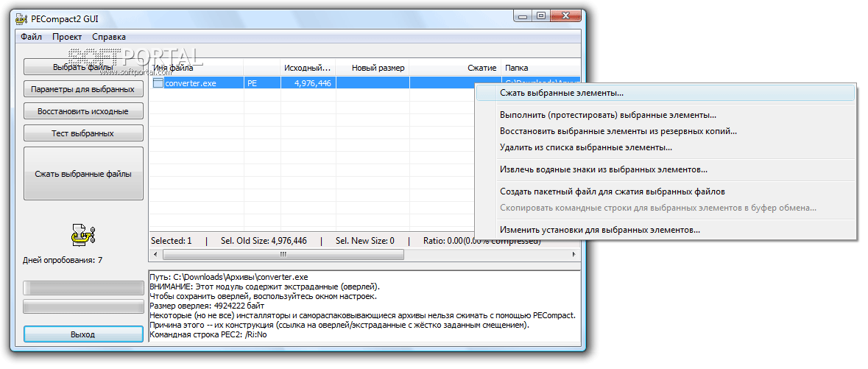Click Командная строка PEC2: /Ri:No line

click(208, 335)
